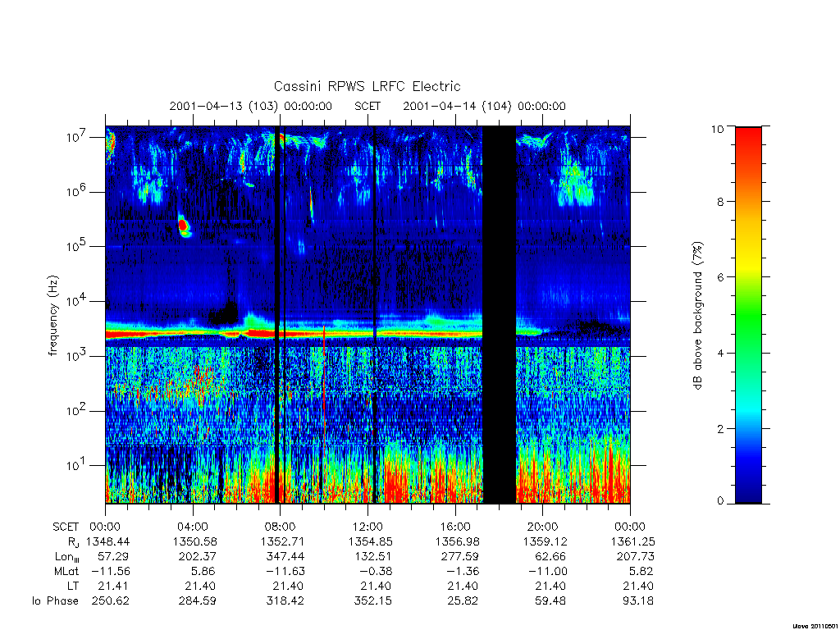The width and height of the screenshot is (840, 630).
Task: Click the red burst near 3x10^5 Hz
Action: [183, 224]
